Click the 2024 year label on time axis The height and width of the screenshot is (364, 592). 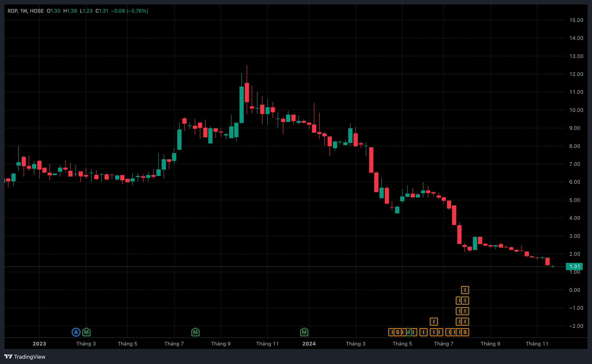309,343
